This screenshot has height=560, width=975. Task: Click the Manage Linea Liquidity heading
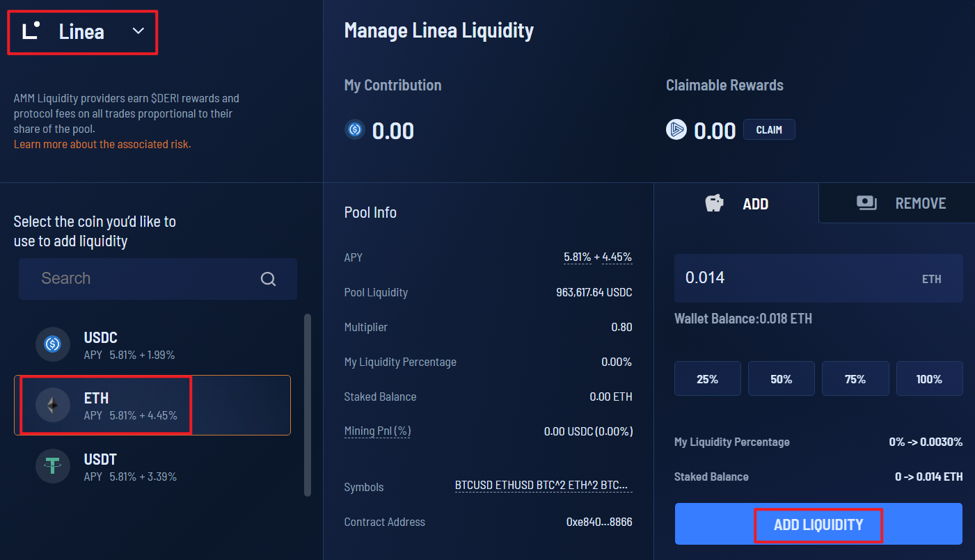pos(439,31)
